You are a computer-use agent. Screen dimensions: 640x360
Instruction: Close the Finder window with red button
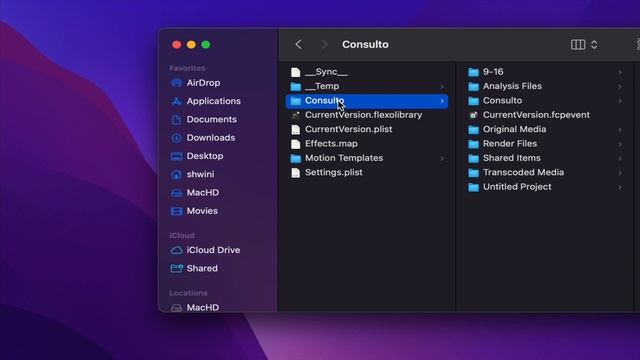tap(177, 44)
